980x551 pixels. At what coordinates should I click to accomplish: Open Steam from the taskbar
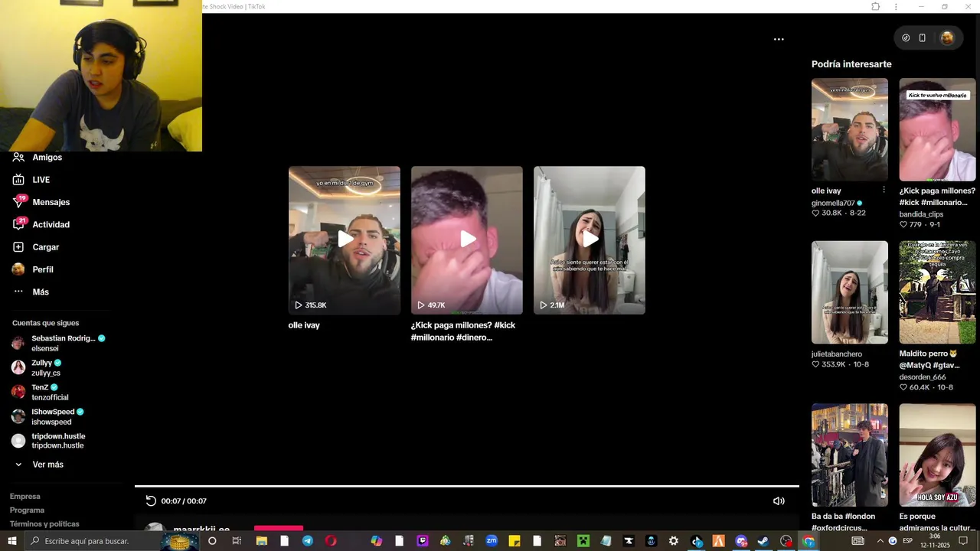(x=763, y=541)
